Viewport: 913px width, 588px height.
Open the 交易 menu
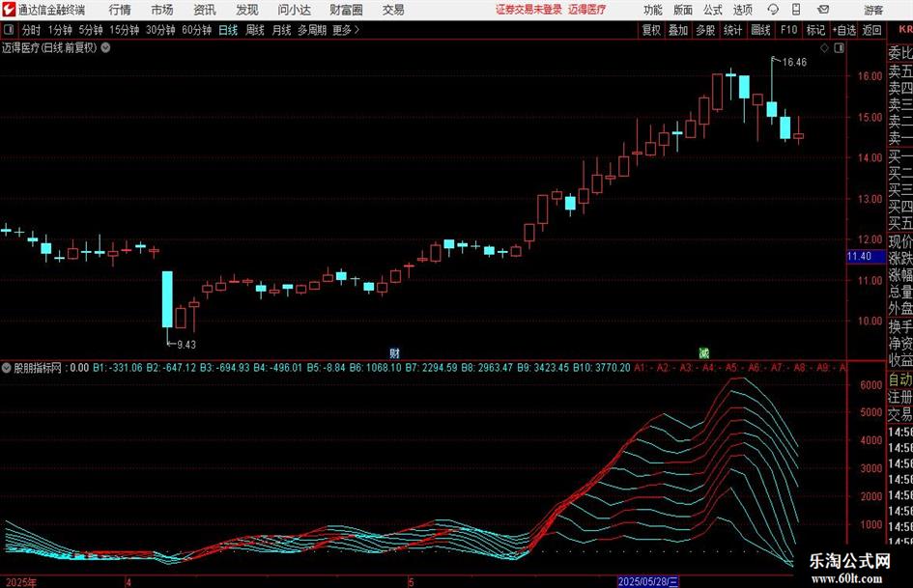[x=393, y=10]
